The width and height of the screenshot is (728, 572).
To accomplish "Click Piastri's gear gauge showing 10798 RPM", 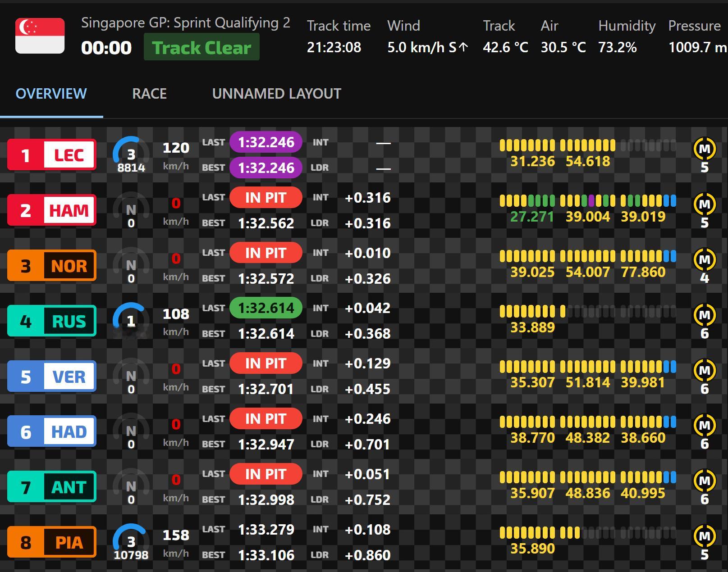I will coord(131,542).
